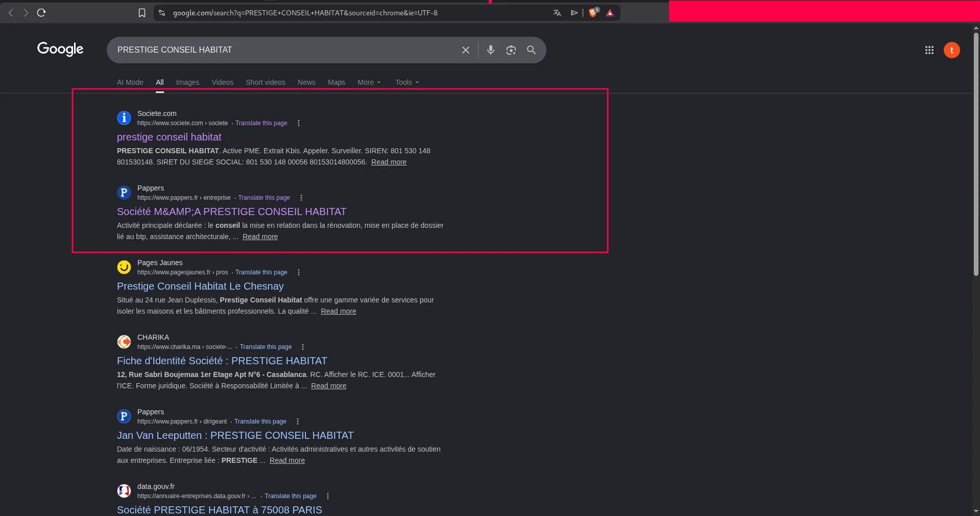Screen dimensions: 980x516
Task: Open Brave Shields lion icon
Action: tap(593, 13)
